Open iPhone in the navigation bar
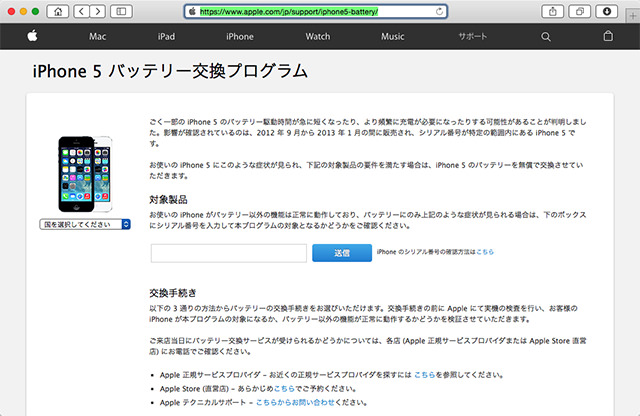This screenshot has height=416, width=640. click(240, 37)
